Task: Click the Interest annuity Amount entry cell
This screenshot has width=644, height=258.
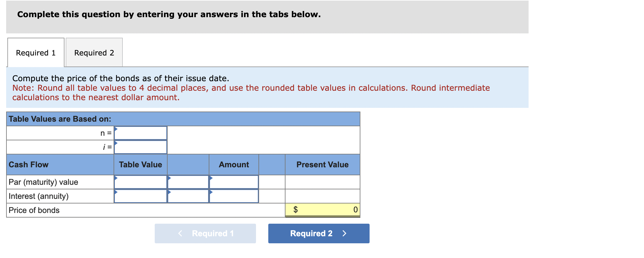Action: [234, 196]
